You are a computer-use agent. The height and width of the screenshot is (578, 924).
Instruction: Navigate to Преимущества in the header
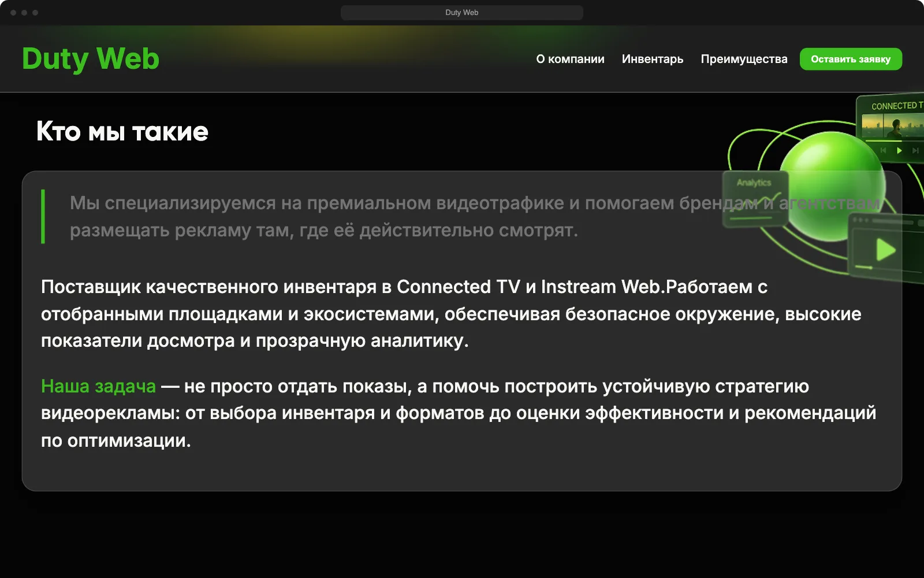tap(744, 59)
